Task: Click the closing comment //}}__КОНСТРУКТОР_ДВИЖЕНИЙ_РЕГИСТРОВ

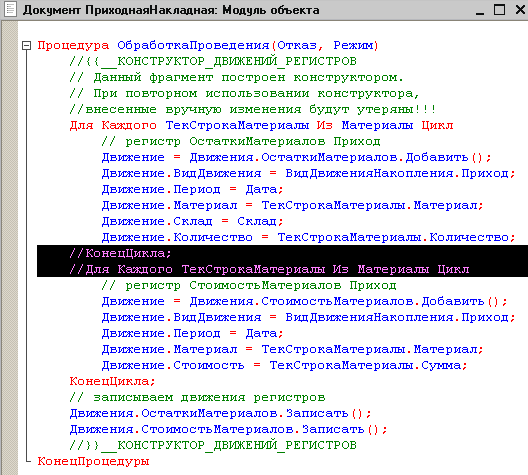Action: point(213,445)
